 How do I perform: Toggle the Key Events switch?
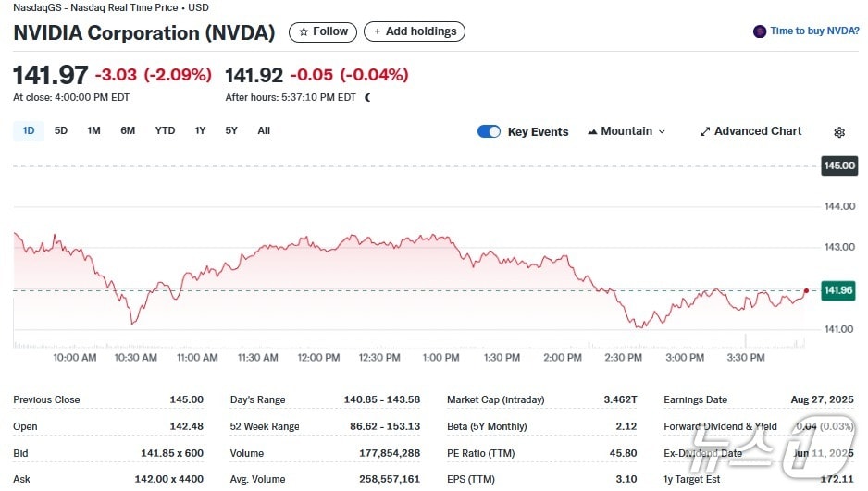(489, 131)
